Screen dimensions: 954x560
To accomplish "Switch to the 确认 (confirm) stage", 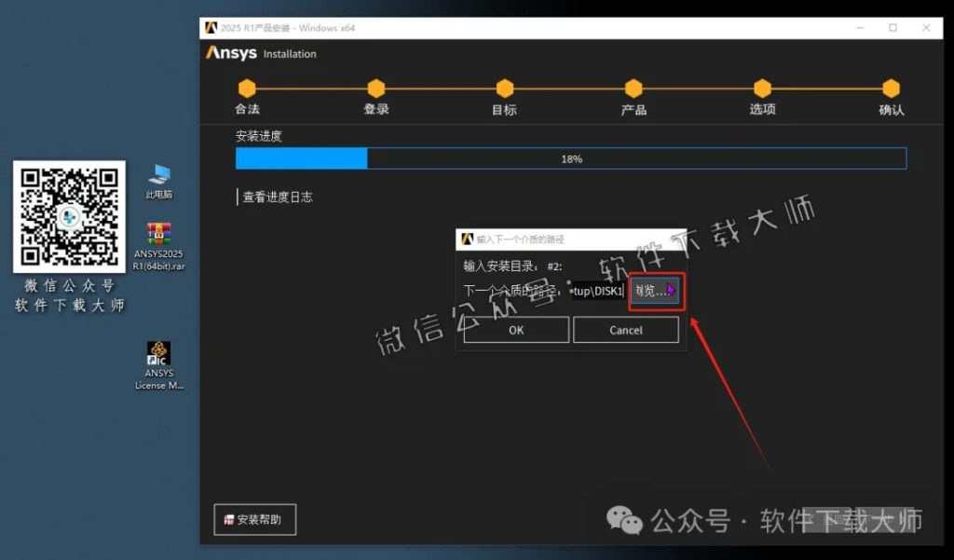I will pyautogui.click(x=892, y=89).
